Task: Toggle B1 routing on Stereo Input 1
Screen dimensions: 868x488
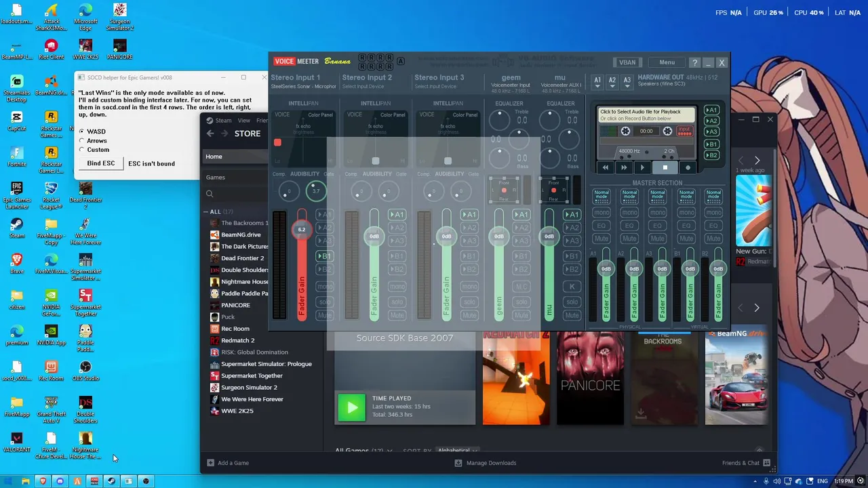Action: pos(325,256)
